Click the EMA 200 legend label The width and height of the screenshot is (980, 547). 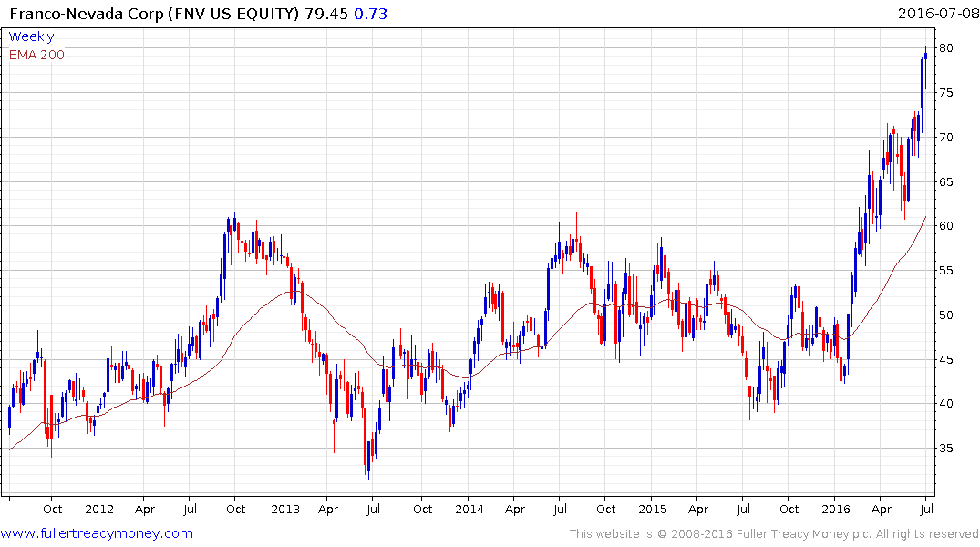(36, 55)
